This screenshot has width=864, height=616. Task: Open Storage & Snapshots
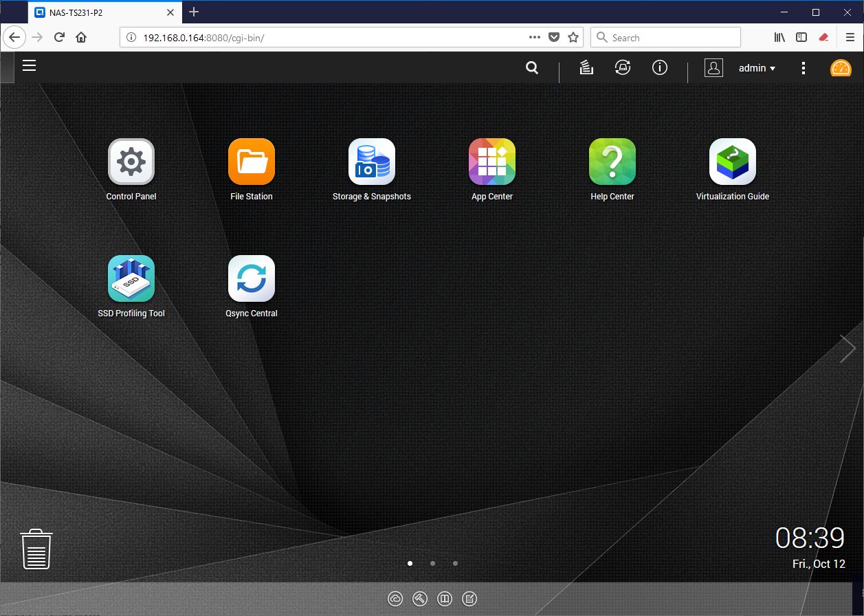(x=372, y=162)
